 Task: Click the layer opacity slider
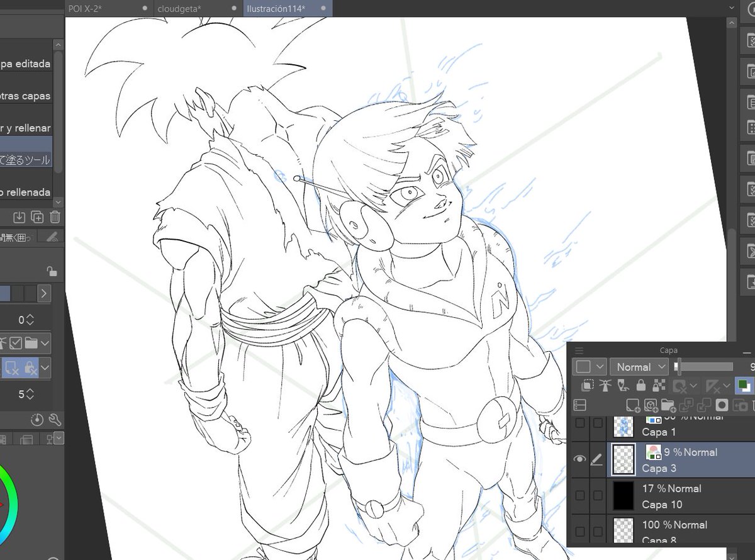[x=704, y=366]
